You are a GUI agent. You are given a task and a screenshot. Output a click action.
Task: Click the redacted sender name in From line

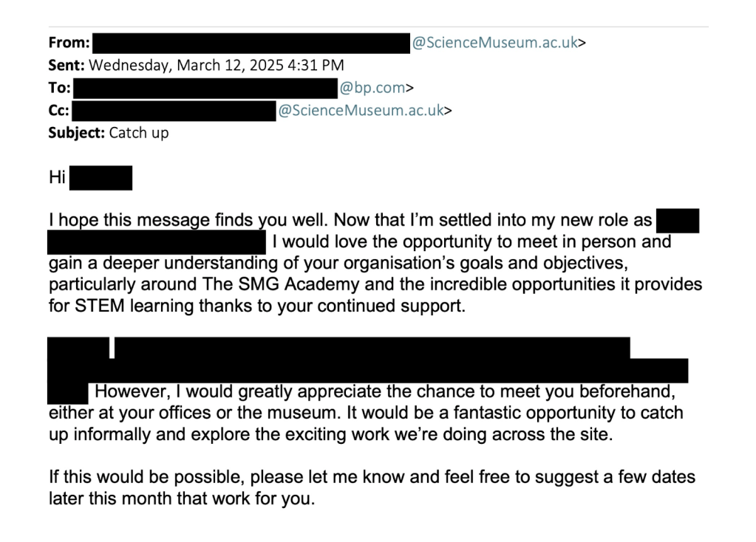click(251, 42)
